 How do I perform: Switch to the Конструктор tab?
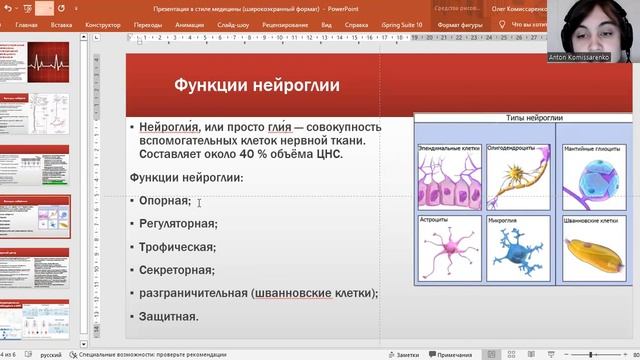[x=103, y=25]
